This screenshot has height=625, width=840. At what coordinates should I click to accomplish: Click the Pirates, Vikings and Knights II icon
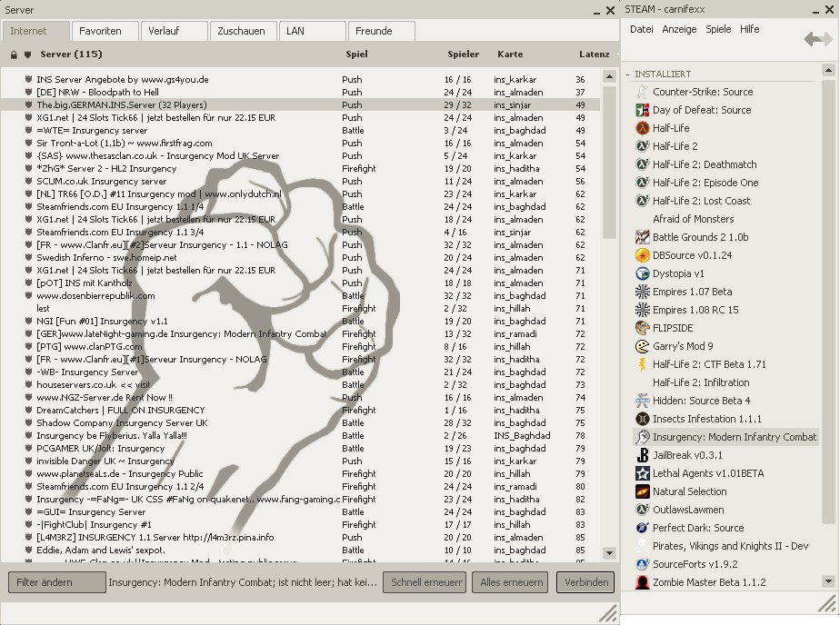[x=642, y=546]
